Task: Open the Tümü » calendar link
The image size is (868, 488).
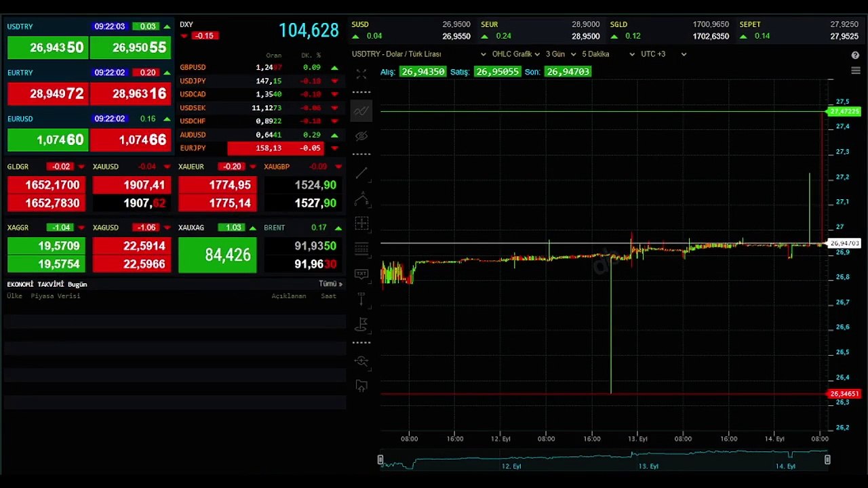Action: click(330, 284)
